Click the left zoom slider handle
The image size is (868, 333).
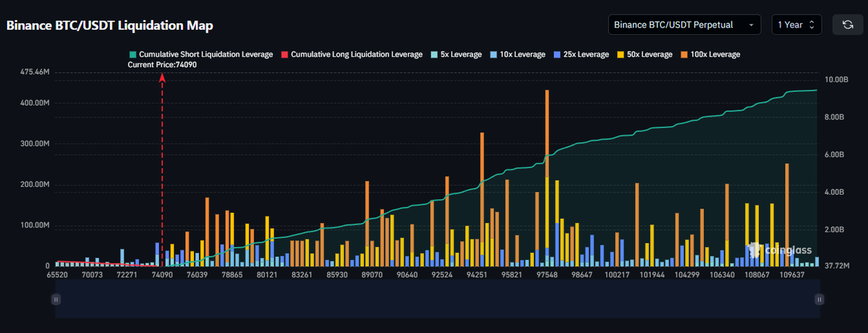tap(56, 298)
